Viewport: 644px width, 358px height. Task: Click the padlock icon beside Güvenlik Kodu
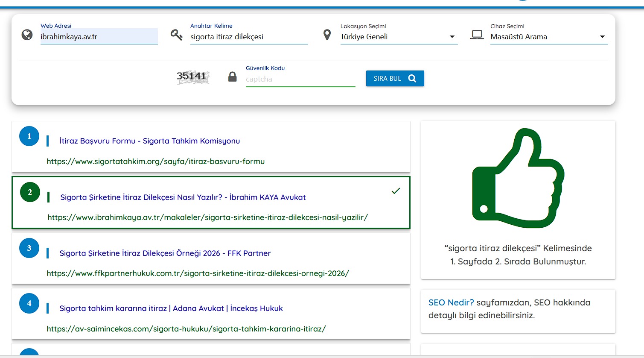point(232,77)
